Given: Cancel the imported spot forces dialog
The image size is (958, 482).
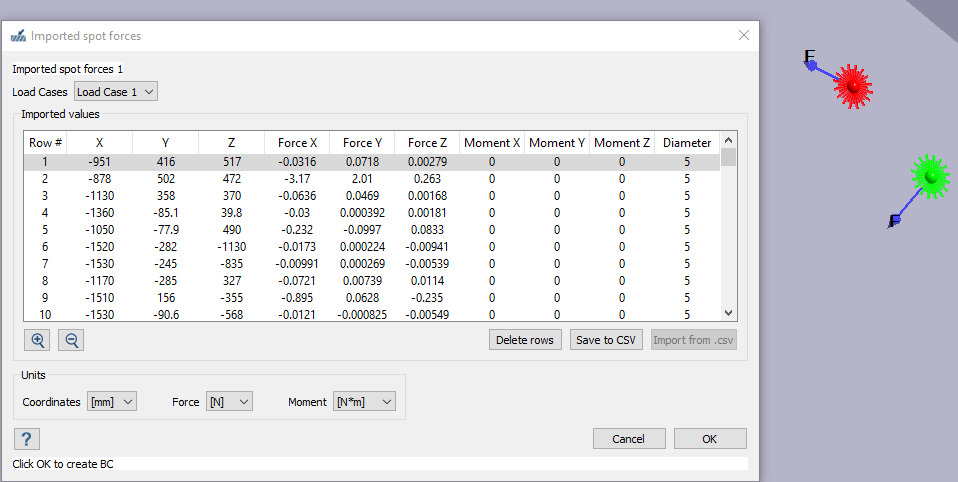Looking at the screenshot, I should [x=629, y=439].
